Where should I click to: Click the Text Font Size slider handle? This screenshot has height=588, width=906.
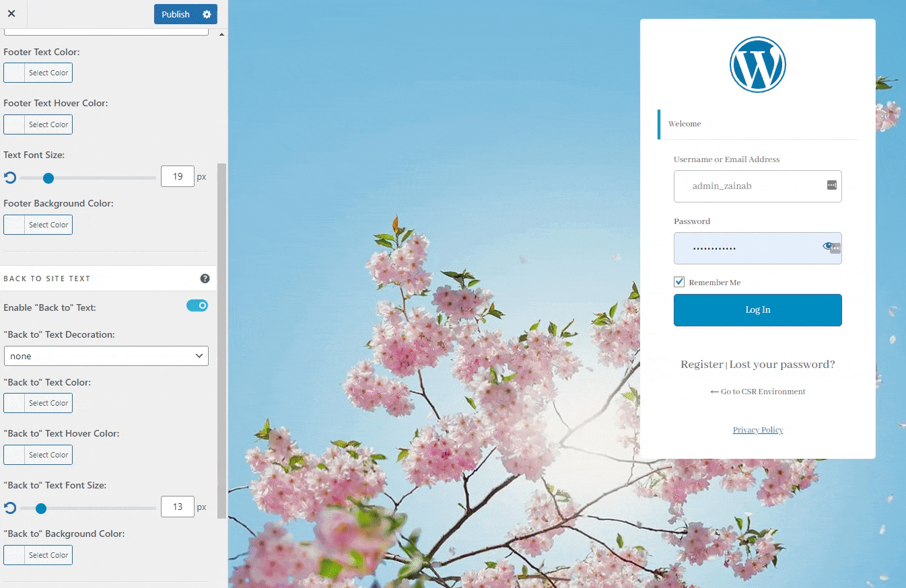pos(48,178)
